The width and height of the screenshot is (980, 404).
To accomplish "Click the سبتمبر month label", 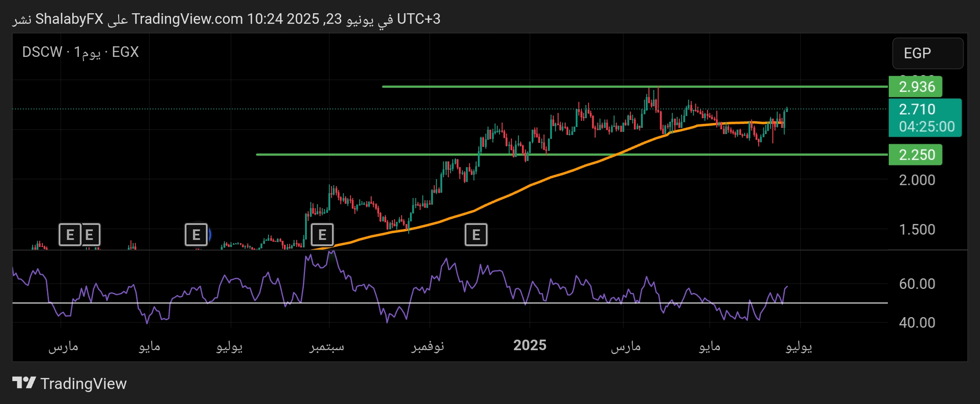I will click(327, 346).
